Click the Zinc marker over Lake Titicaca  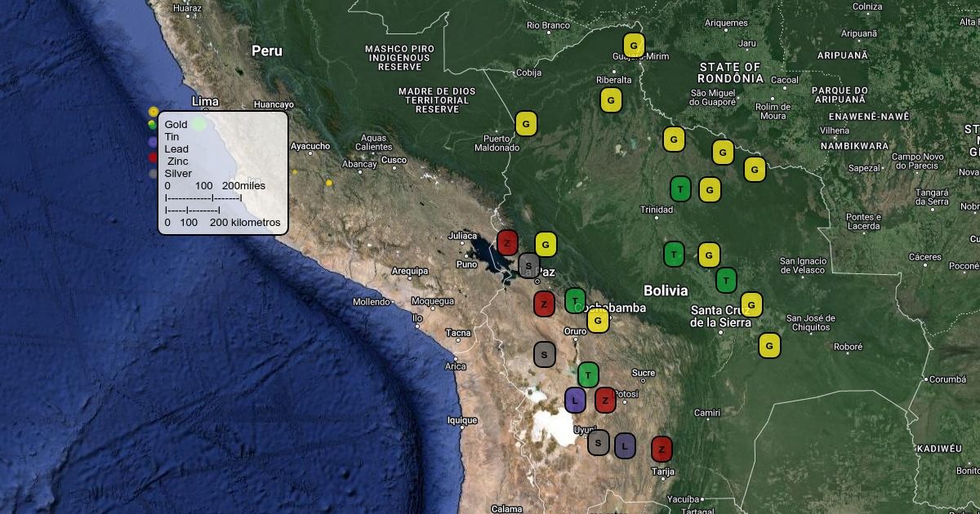click(x=507, y=242)
